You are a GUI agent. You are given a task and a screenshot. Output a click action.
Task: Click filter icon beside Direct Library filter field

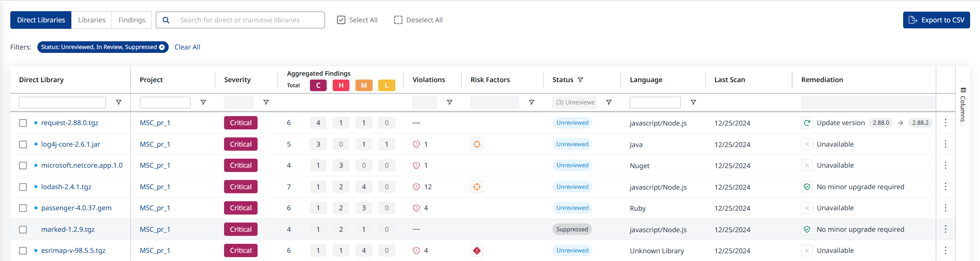pyautogui.click(x=119, y=102)
